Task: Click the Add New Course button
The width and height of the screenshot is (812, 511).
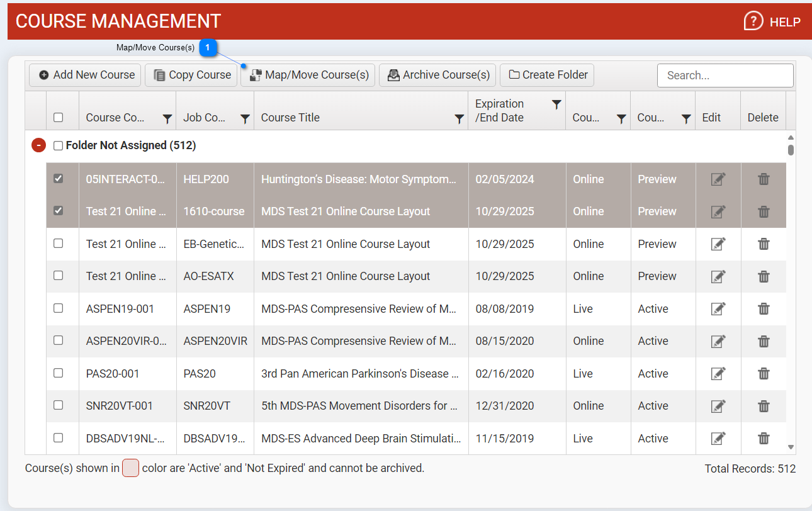Action: (87, 75)
